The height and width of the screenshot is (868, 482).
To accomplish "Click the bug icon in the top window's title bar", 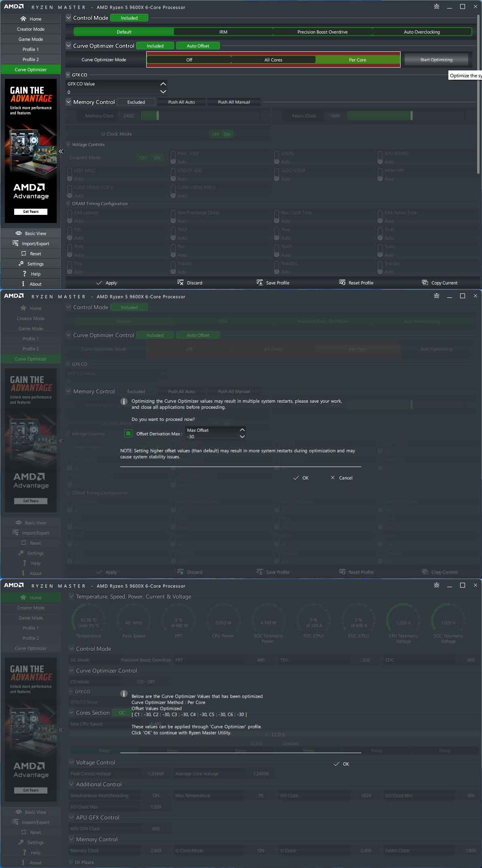I will (437, 6).
